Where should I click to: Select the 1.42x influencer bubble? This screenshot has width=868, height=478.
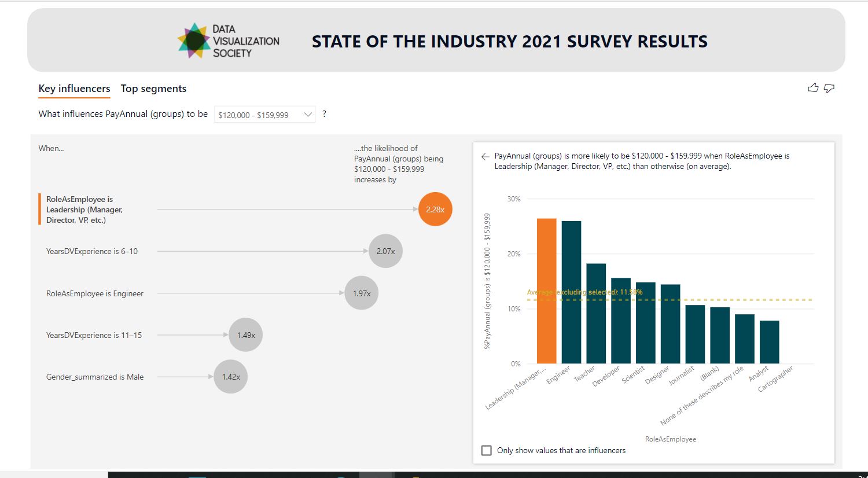231,377
